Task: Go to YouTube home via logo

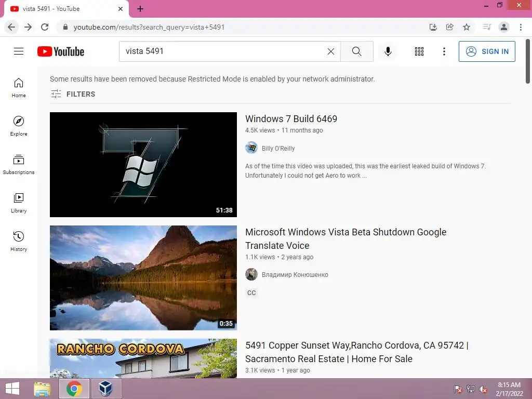Action: 61,51
